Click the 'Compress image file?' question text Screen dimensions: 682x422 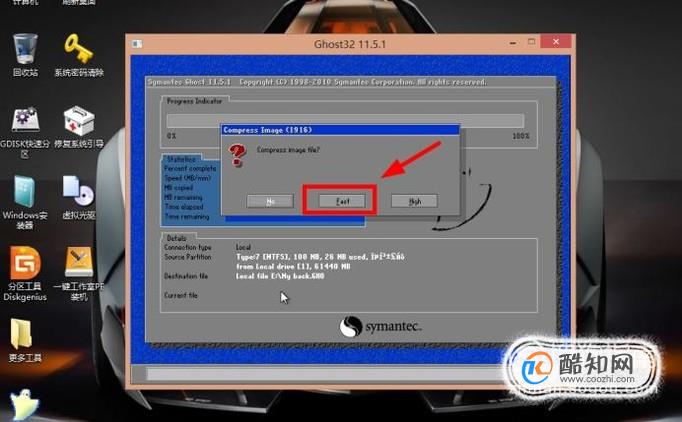point(288,150)
